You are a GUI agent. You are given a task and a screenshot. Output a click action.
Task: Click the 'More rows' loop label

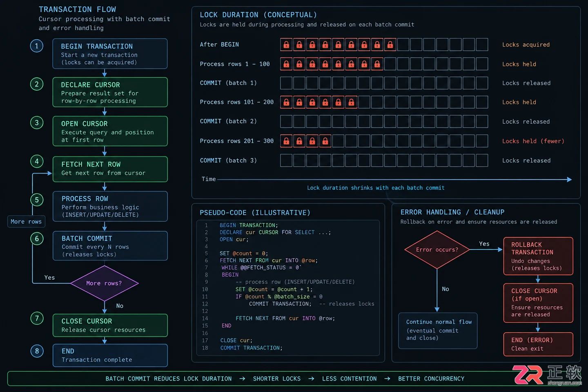pos(26,222)
